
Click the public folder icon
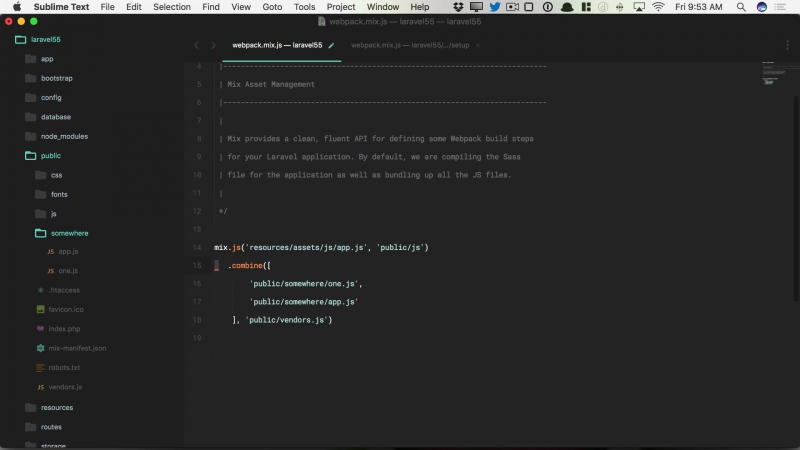tap(31, 156)
